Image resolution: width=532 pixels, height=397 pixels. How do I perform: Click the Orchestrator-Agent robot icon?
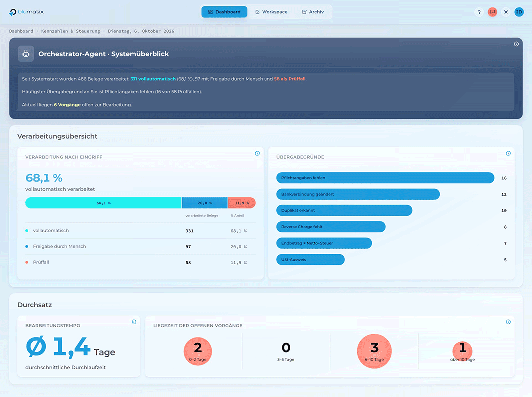coord(26,54)
